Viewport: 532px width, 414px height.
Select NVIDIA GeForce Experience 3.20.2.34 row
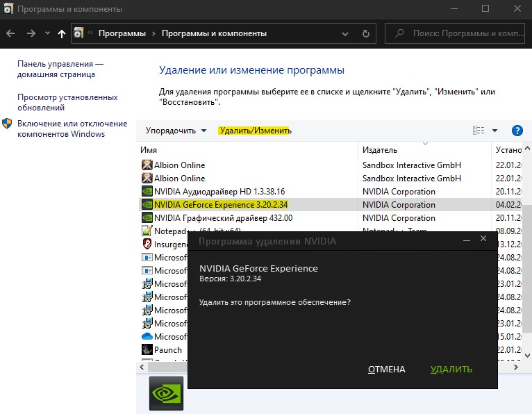click(331, 205)
